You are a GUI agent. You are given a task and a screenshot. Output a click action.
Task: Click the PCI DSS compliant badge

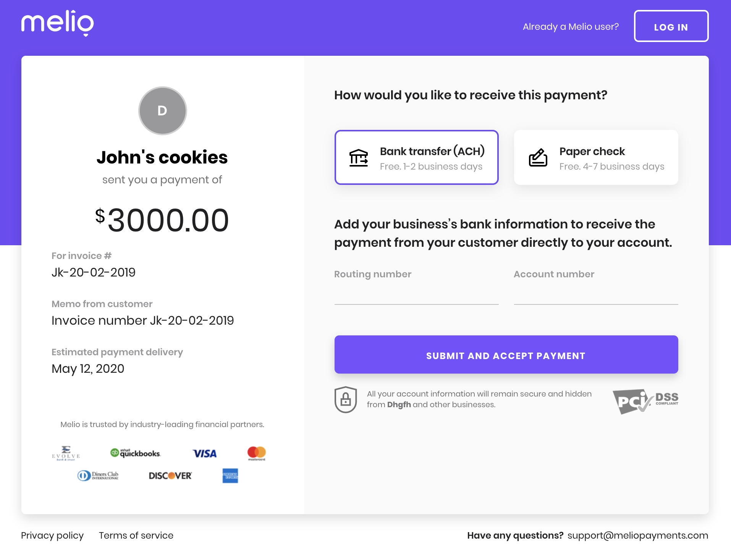coord(645,401)
